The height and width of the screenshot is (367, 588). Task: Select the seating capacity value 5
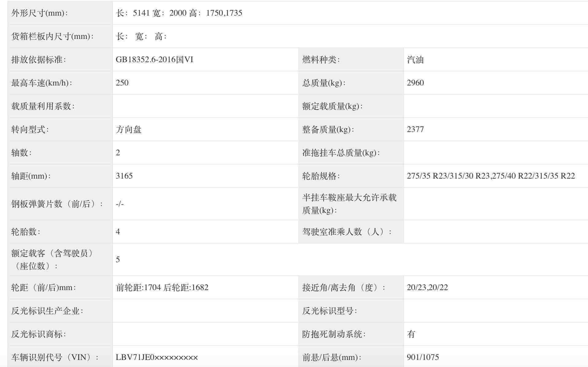[x=118, y=259]
